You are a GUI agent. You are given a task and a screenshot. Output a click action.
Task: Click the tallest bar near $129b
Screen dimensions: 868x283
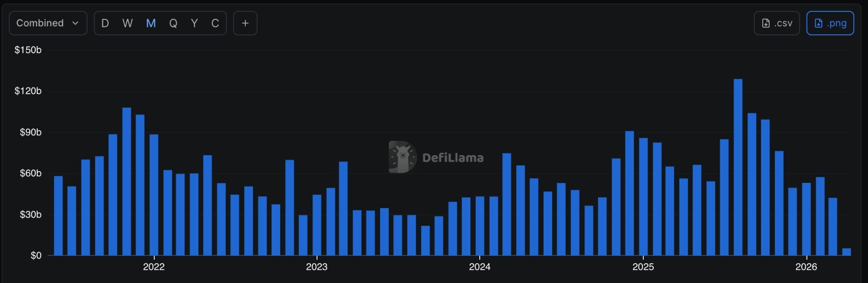pos(738,167)
